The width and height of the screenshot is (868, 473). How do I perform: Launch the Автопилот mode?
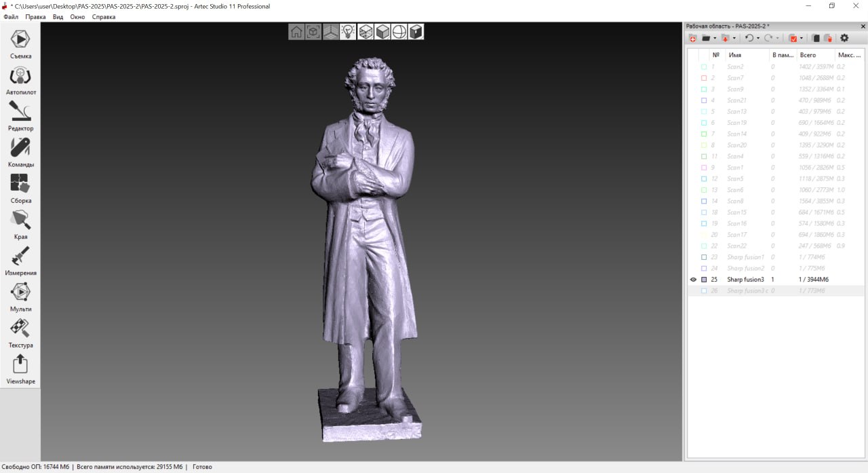[x=20, y=80]
